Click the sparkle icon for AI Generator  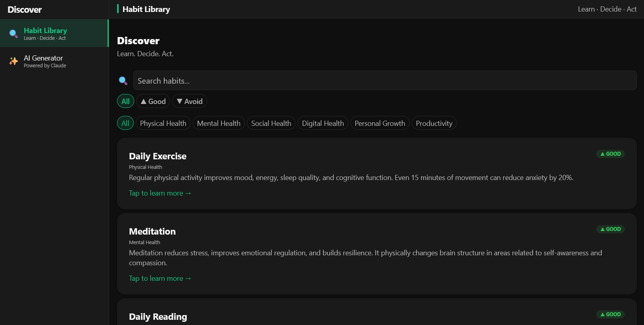[14, 61]
